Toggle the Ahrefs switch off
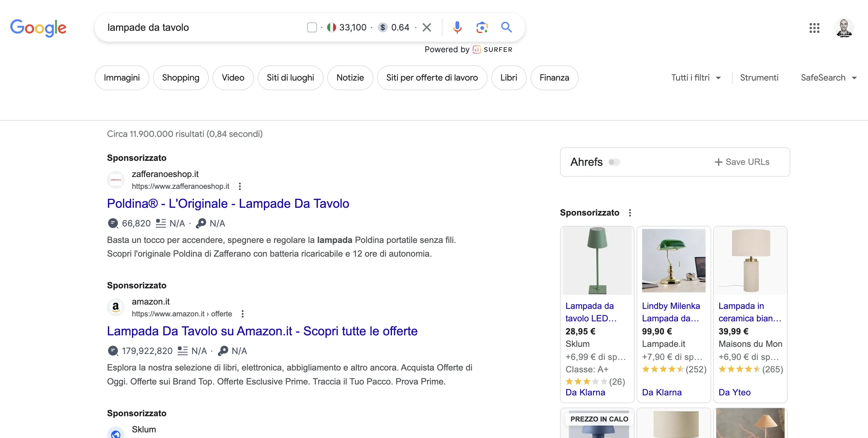This screenshot has height=438, width=868. (614, 162)
